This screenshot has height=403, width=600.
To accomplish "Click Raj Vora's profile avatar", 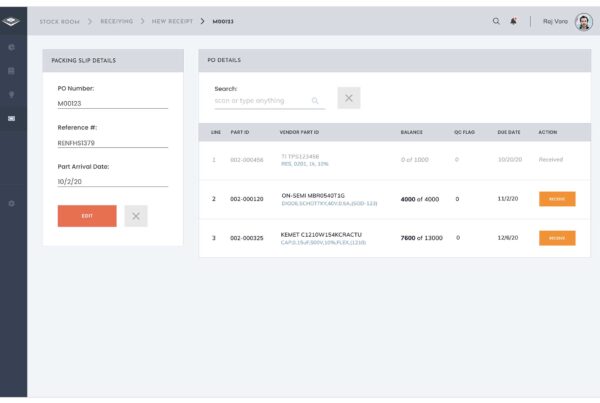I will (584, 21).
